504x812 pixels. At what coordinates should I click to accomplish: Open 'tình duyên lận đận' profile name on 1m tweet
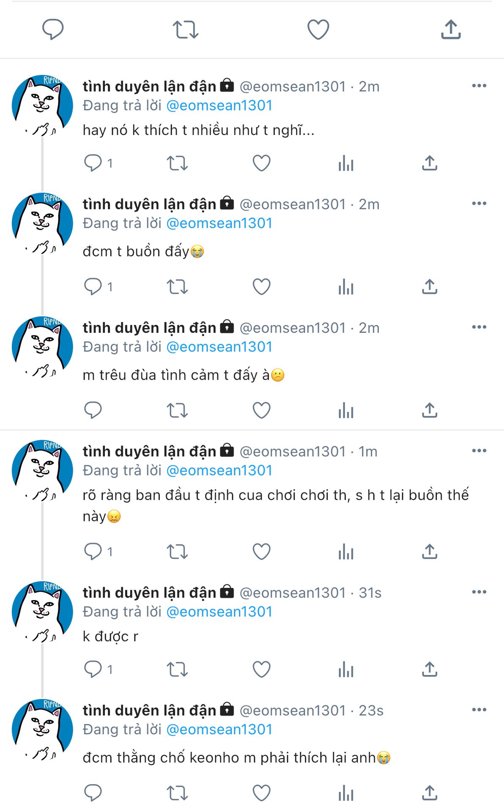coord(149,451)
